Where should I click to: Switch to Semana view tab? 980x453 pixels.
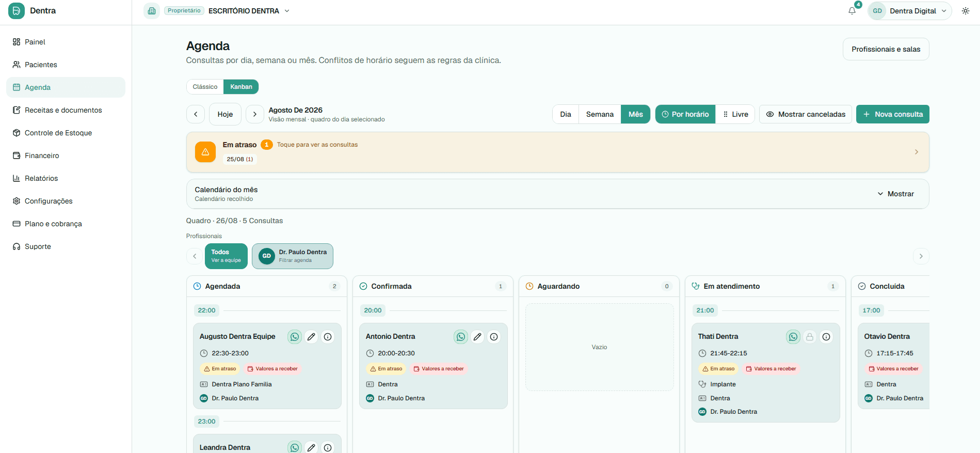600,114
